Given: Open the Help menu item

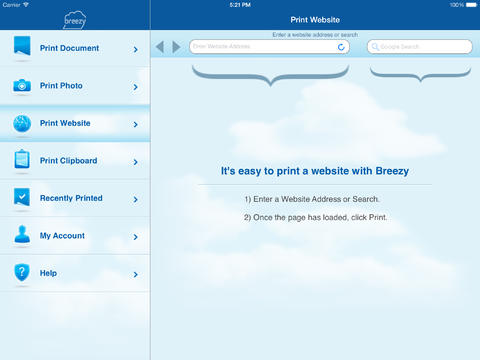Looking at the screenshot, I should pyautogui.click(x=75, y=273).
